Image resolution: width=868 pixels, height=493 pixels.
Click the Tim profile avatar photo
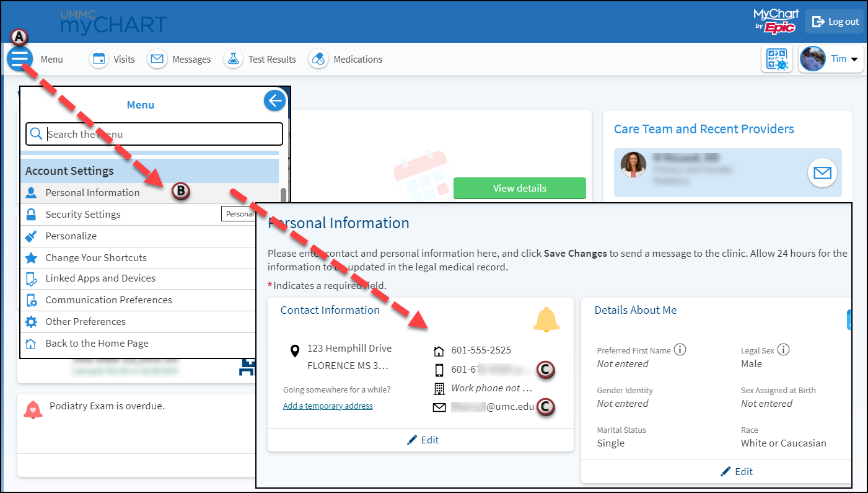pyautogui.click(x=813, y=59)
